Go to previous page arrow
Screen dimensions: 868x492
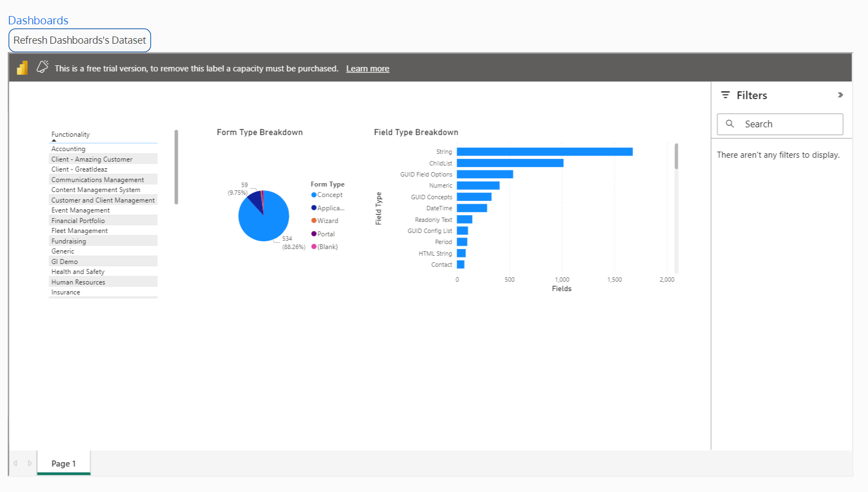coord(15,463)
